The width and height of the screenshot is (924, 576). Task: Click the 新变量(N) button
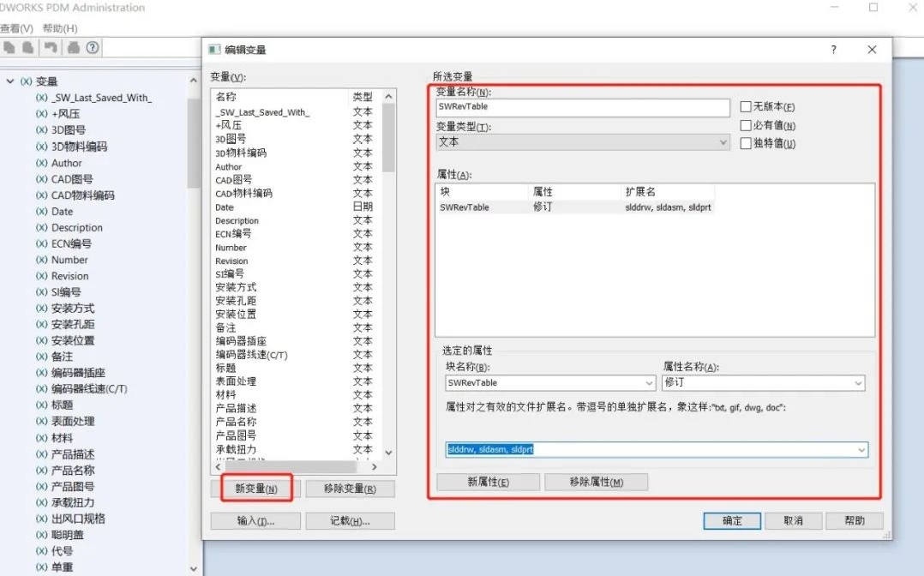pos(255,489)
